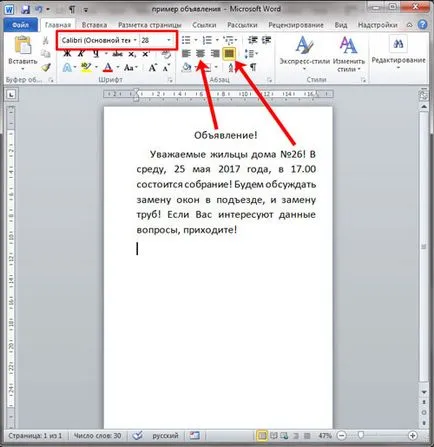Minimize the ribbon with the caret icon
This screenshot has height=447, width=434.
410,25
